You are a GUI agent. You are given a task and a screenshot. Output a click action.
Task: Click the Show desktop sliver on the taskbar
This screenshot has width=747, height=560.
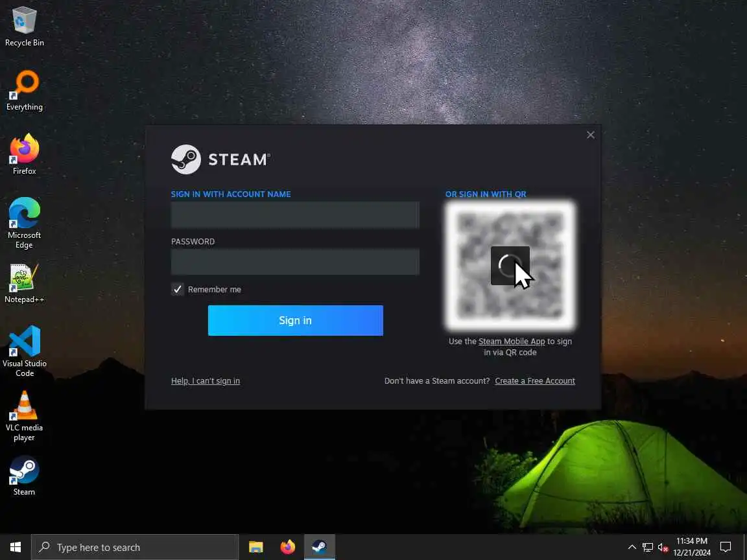745,547
